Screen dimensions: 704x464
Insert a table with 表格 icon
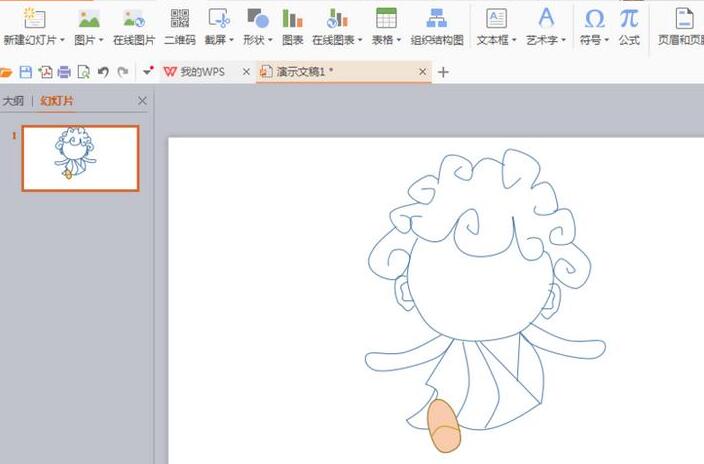(x=386, y=18)
